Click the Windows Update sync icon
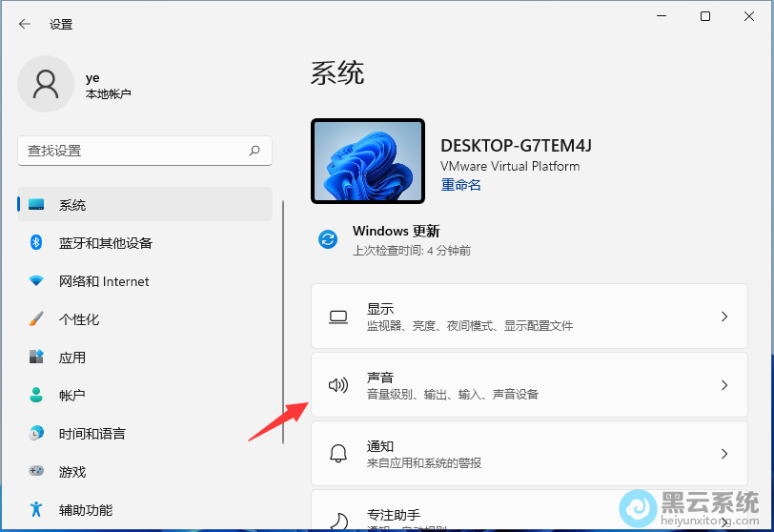 [328, 240]
